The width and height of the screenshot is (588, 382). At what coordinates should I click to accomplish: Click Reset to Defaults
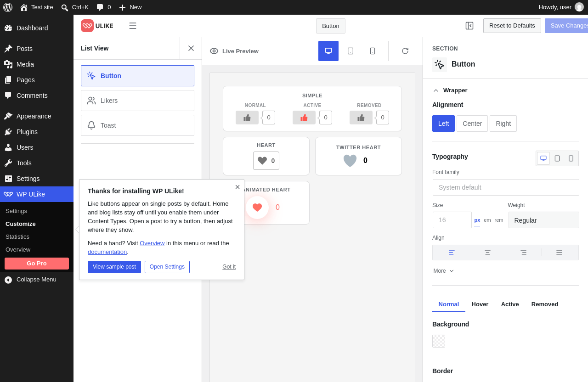click(x=512, y=26)
